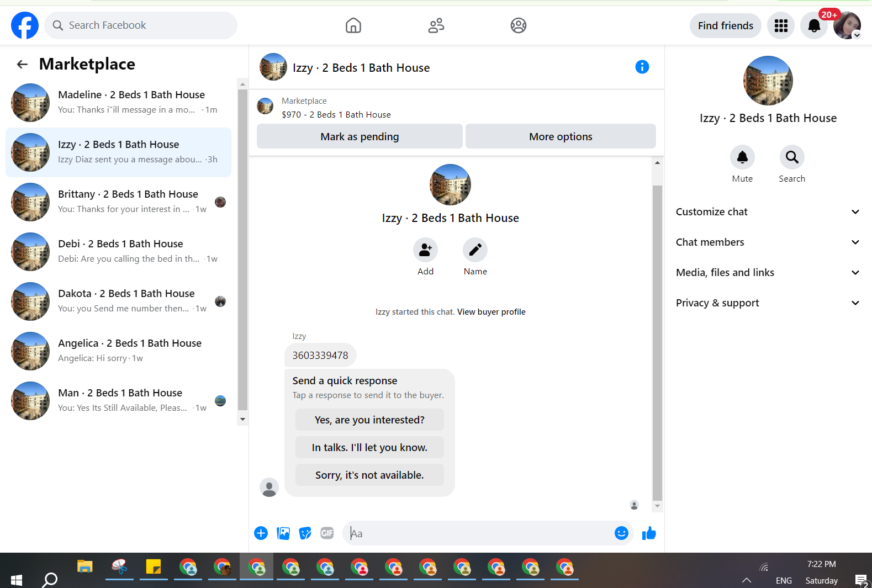Open the $970 - 2 Beds 1 Bath House listing
Screen dimensions: 872x588
(336, 115)
